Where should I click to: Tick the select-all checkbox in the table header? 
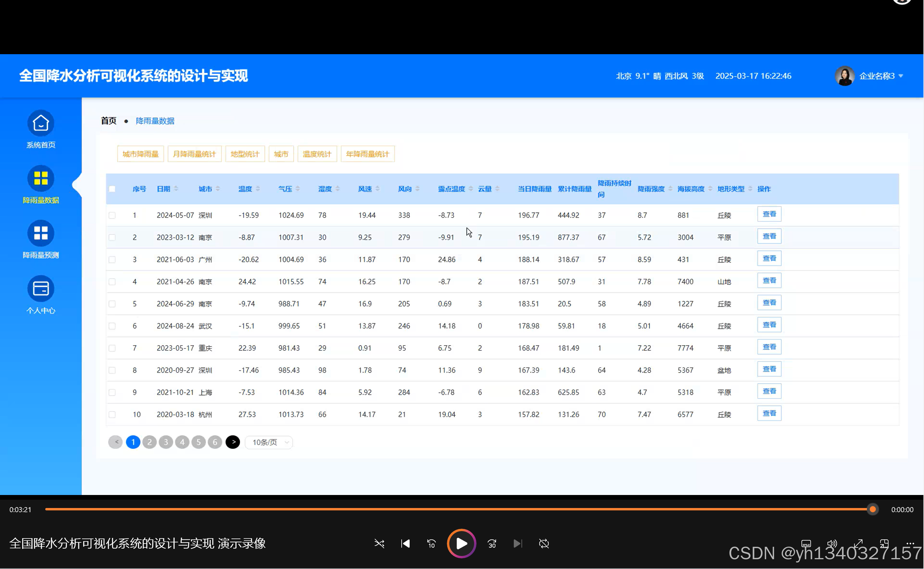click(112, 189)
